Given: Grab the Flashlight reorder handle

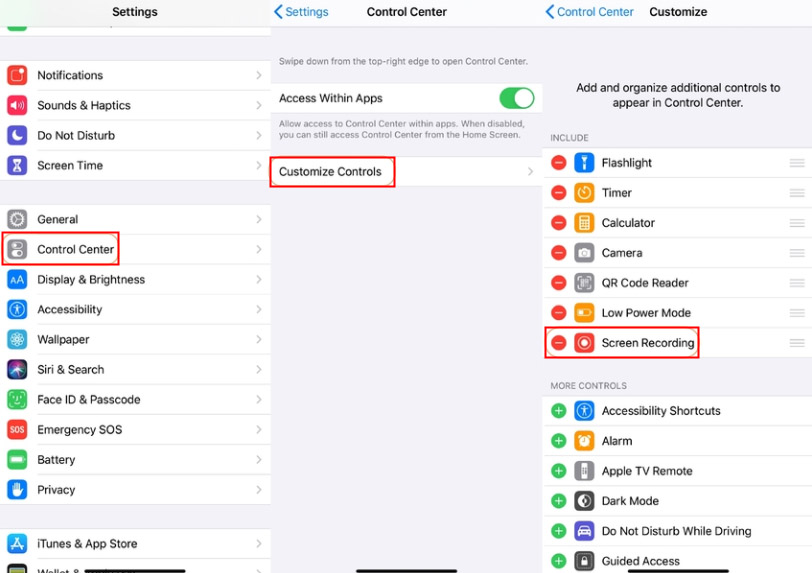Looking at the screenshot, I should [x=797, y=163].
